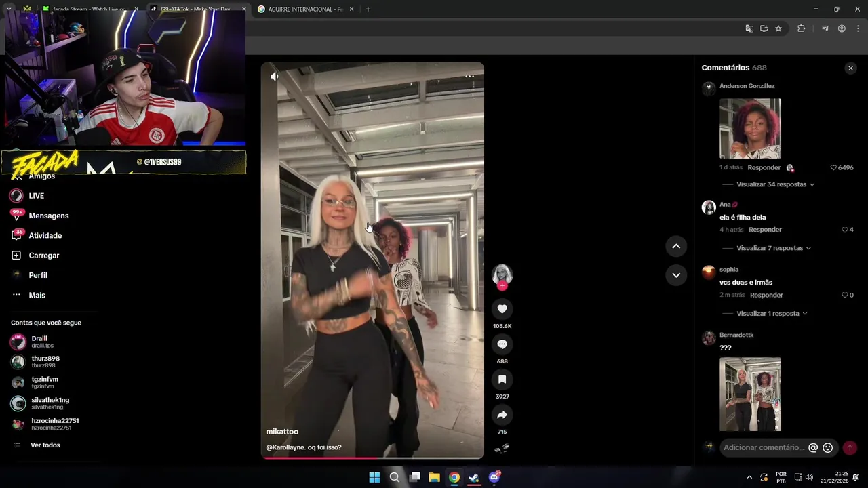Open Windows Start menu

click(374, 477)
